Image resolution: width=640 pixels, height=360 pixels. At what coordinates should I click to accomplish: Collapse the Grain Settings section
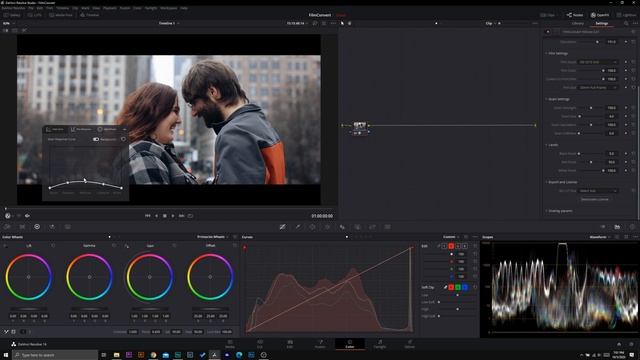coord(558,99)
